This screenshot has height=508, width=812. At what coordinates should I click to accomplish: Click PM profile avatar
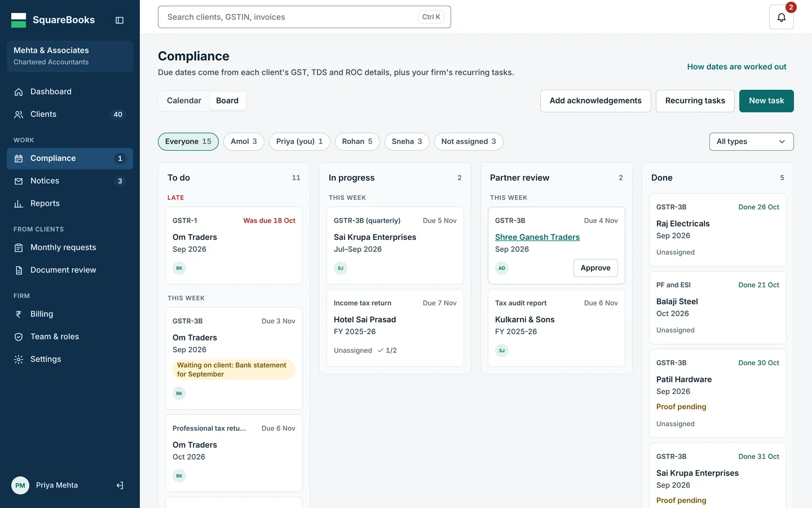pyautogui.click(x=20, y=485)
